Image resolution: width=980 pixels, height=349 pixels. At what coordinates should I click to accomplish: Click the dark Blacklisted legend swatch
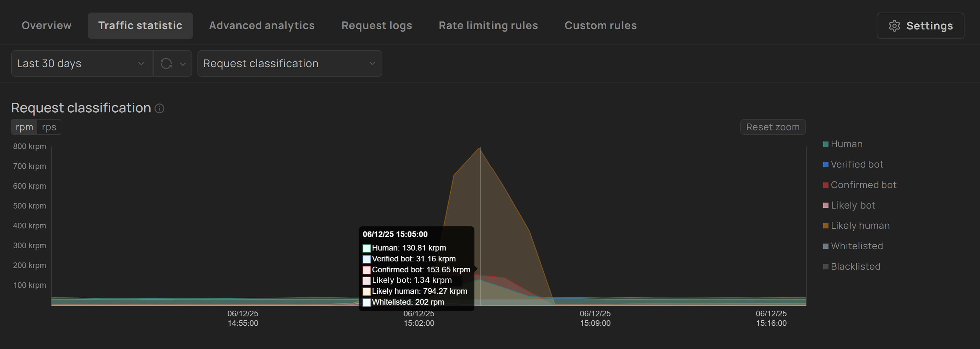coord(826,267)
